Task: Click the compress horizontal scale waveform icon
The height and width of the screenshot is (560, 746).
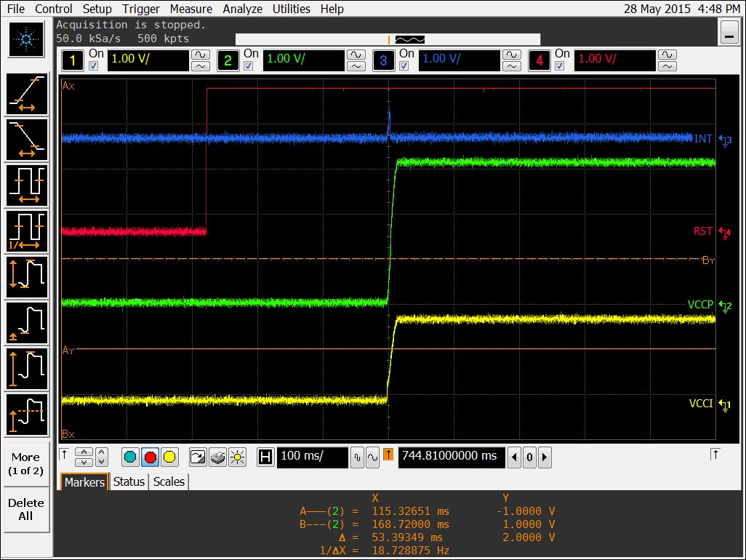Action: pyautogui.click(x=357, y=457)
